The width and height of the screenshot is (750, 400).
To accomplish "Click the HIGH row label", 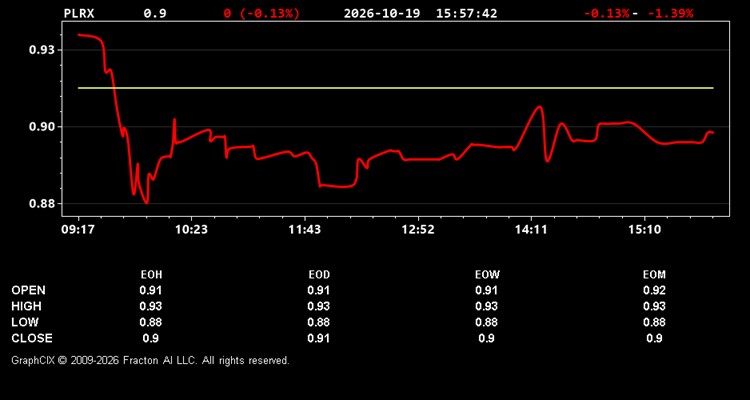I will [26, 306].
